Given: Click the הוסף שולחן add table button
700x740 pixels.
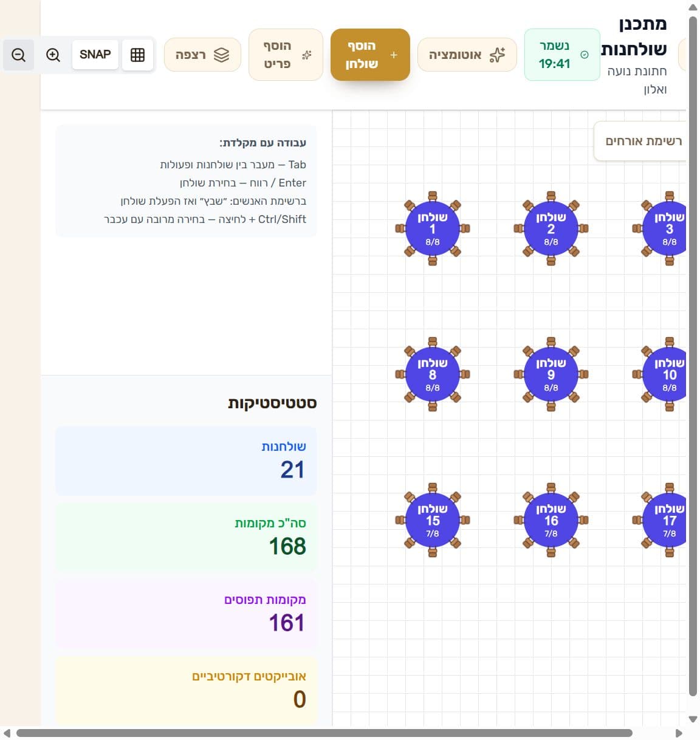Looking at the screenshot, I should coord(370,55).
